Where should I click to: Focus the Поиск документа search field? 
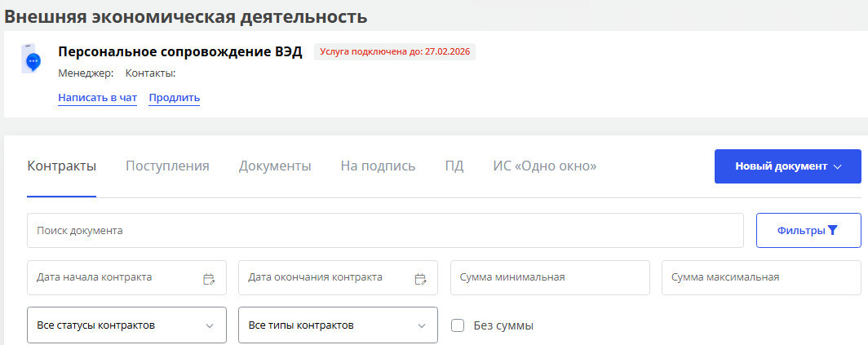[x=385, y=230]
